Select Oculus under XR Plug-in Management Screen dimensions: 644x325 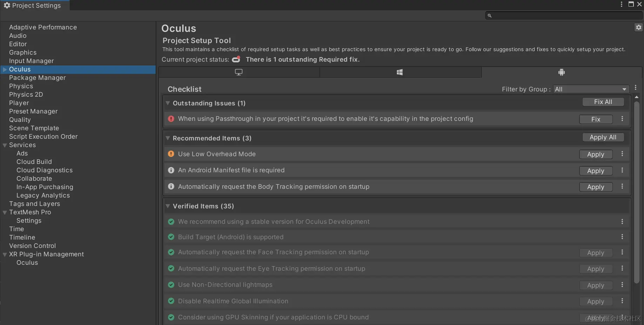[27, 263]
